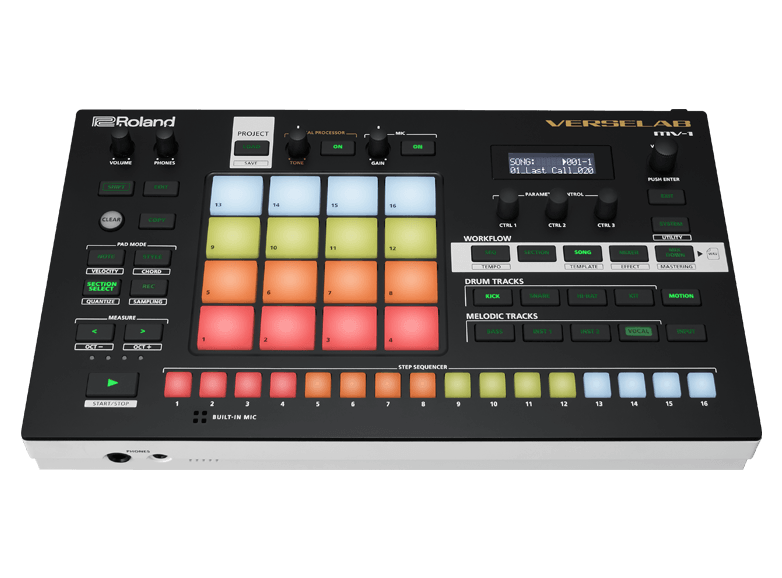Select the INST 1 track
The width and height of the screenshot is (782, 578).
542,332
